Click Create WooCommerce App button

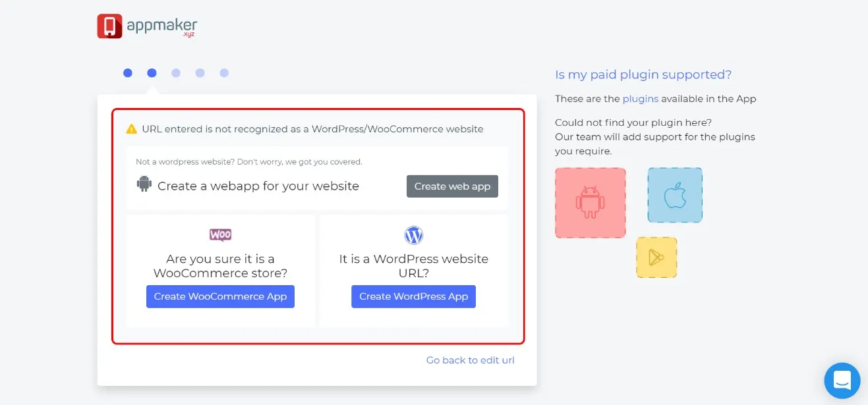[220, 296]
